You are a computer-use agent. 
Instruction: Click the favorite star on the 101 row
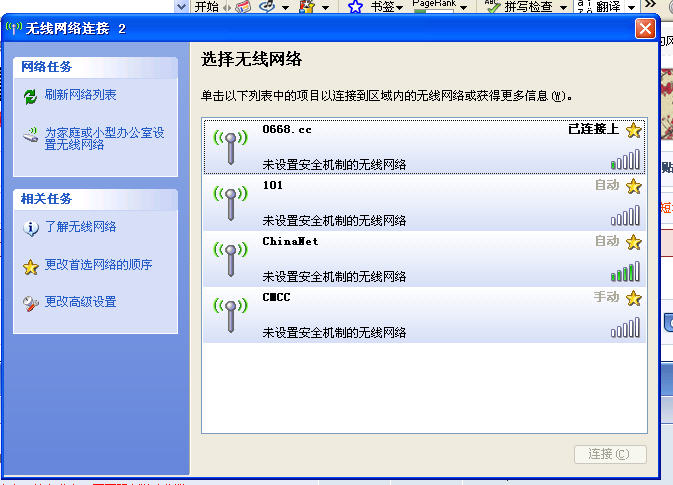click(633, 186)
